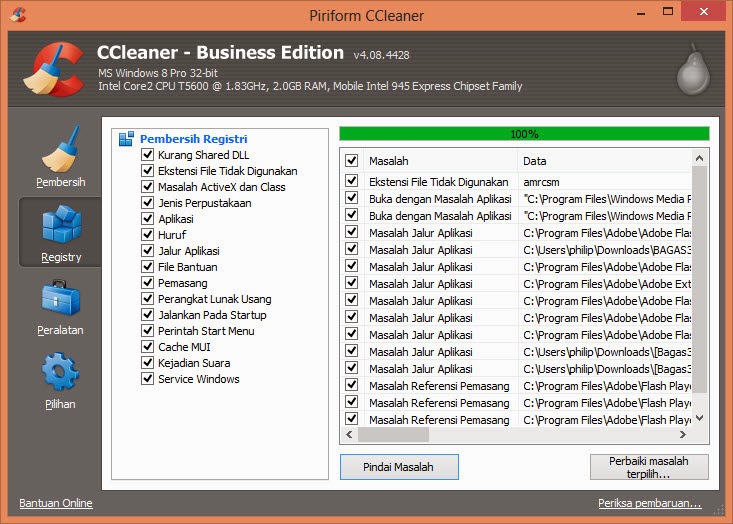Toggle Cache MUI checkbox
733x524 pixels.
click(147, 346)
